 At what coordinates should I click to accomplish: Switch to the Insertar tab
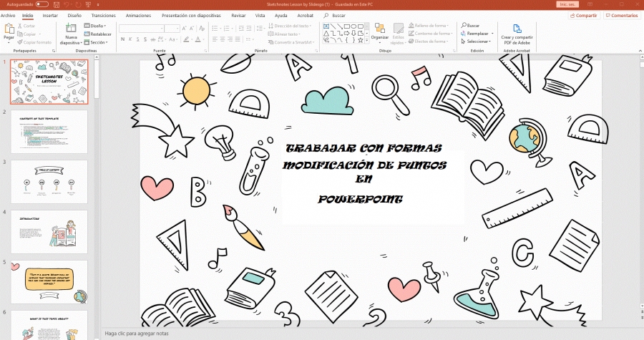(x=50, y=16)
